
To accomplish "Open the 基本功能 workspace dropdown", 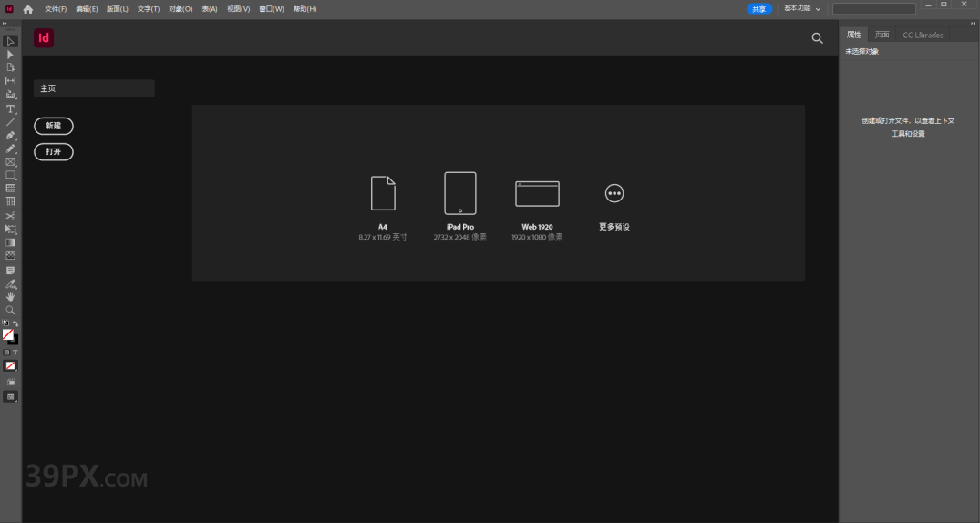I will (802, 9).
